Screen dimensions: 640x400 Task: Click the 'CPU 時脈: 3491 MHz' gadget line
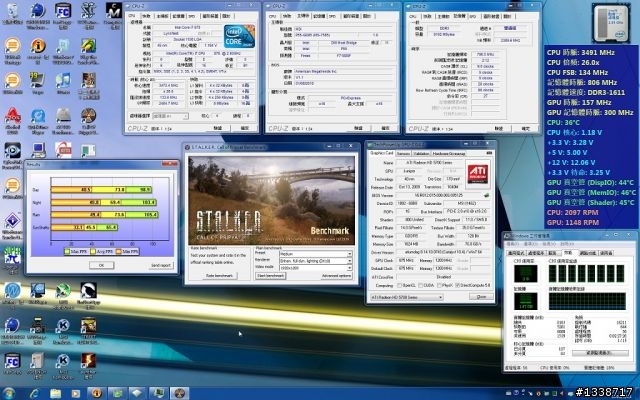pos(581,52)
